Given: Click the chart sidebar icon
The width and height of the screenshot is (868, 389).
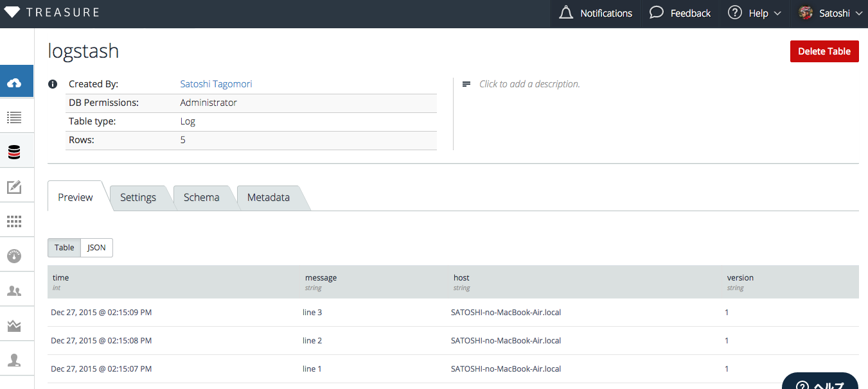Looking at the screenshot, I should click(14, 326).
